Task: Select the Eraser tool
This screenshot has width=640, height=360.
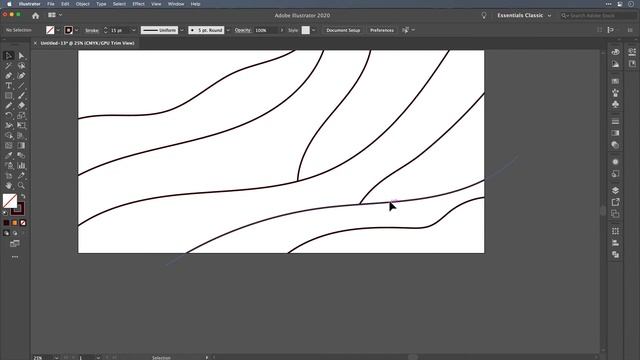Action: 21,105
